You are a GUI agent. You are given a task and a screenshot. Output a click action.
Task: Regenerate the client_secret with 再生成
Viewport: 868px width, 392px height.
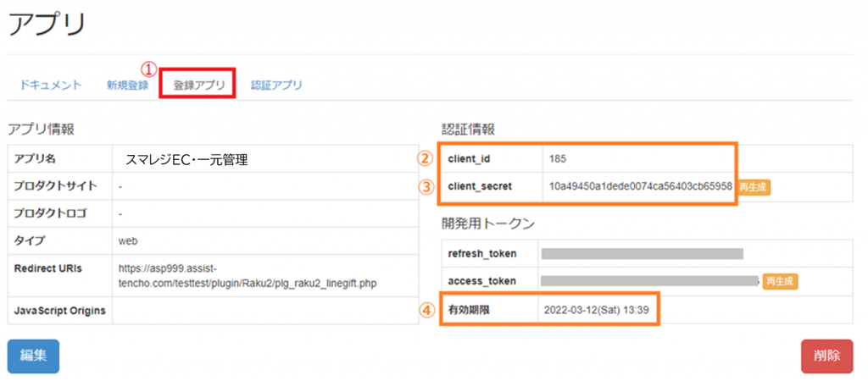coord(754,186)
